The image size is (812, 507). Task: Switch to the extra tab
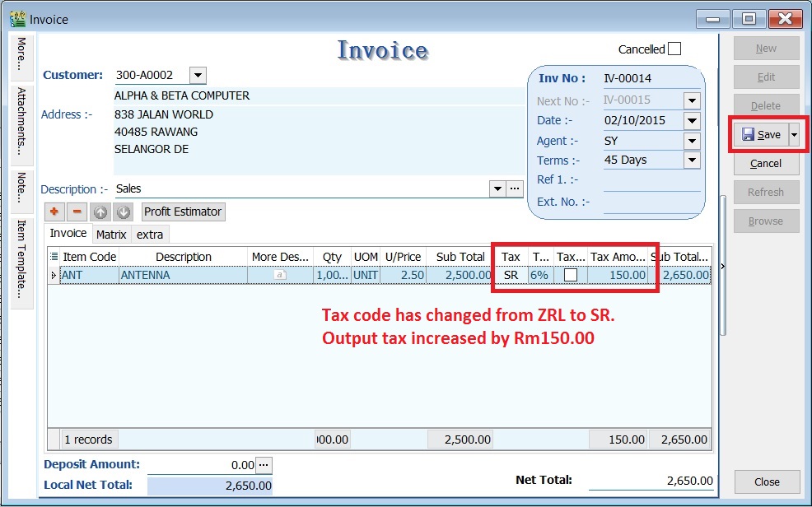(150, 235)
